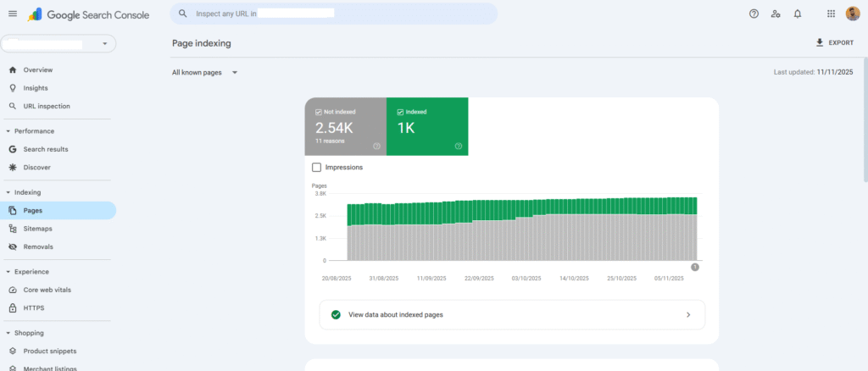868x371 pixels.
Task: Click the help question mark icon
Action: tap(754, 14)
